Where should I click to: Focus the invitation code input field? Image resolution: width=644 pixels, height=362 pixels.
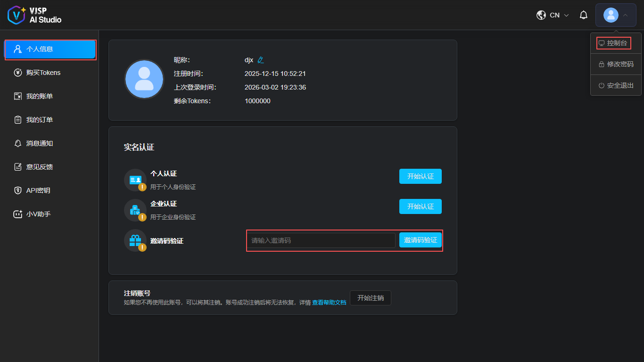(x=322, y=240)
